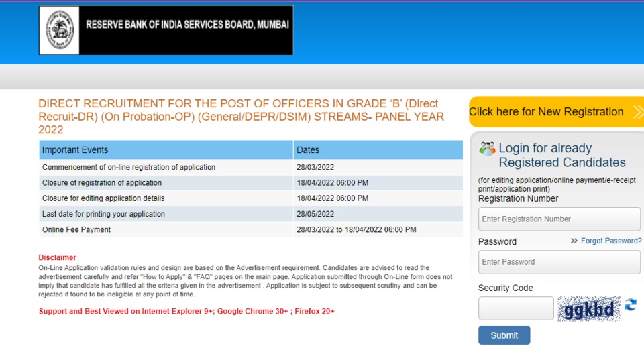The height and width of the screenshot is (362, 644).
Task: Select the date 28/05/2022
Action: (x=315, y=214)
